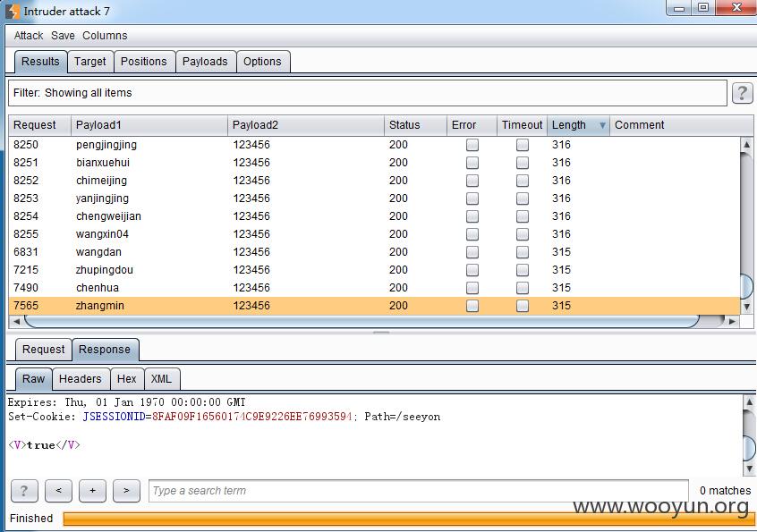Toggle Timeout checkbox for chenhua row
Screen dimensions: 757x532
(x=523, y=288)
